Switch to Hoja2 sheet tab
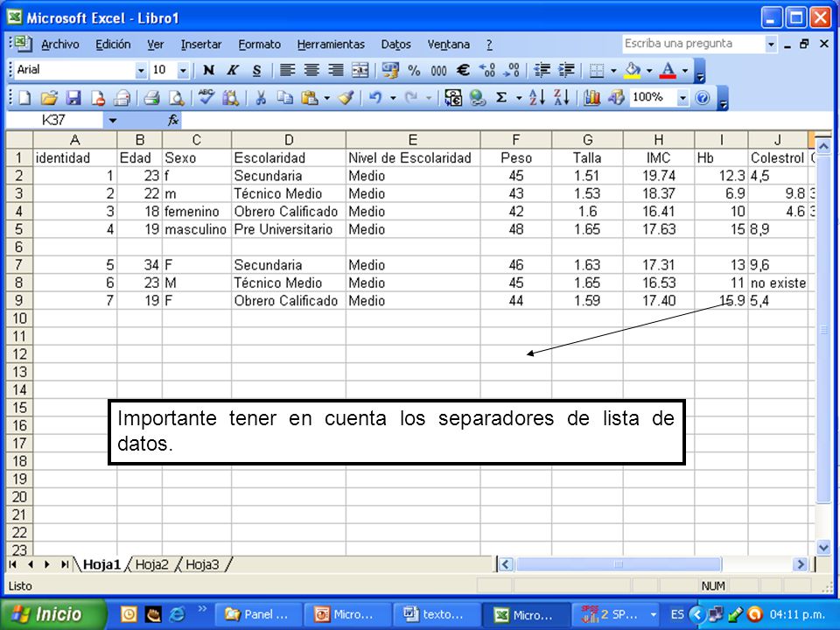 pyautogui.click(x=151, y=564)
